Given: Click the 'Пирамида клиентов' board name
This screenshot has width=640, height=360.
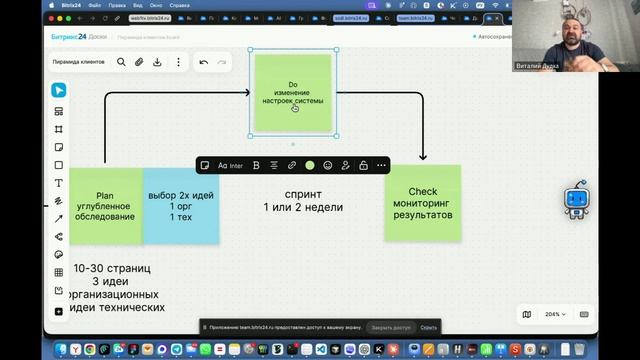Looking at the screenshot, I should pyautogui.click(x=78, y=62).
